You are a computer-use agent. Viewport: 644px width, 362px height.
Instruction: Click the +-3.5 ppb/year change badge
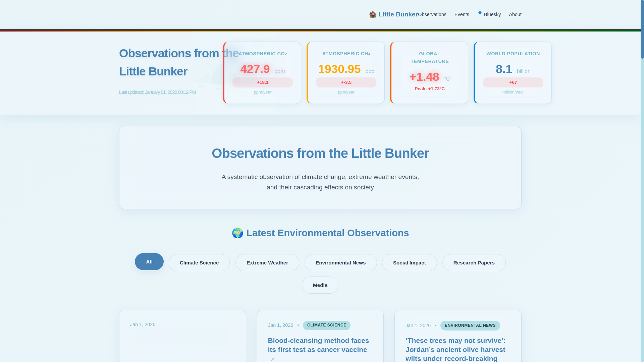coord(346,82)
